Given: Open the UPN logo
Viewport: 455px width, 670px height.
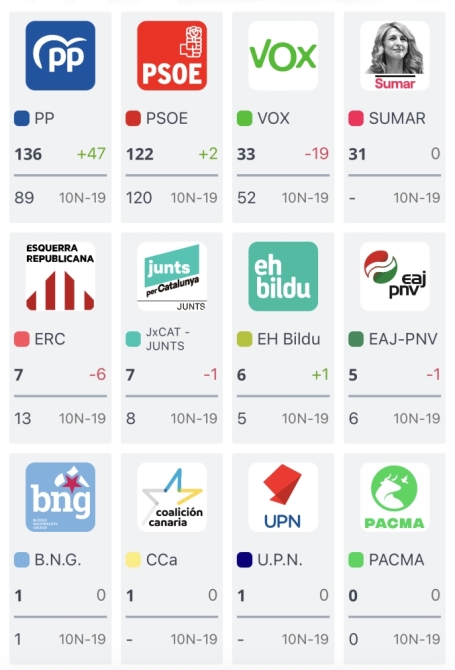Looking at the screenshot, I should (x=283, y=497).
